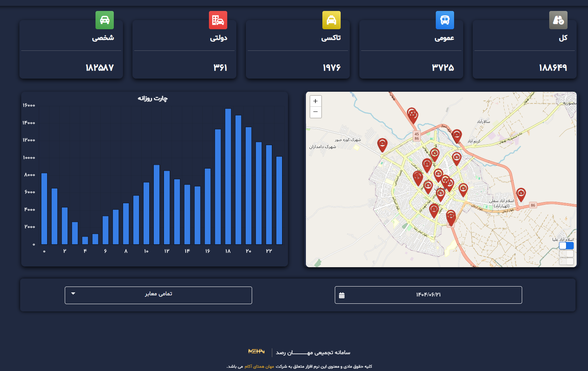Screen dimensions: 588x371
Task: Toggle the blue map layer switch
Action: [x=566, y=246]
